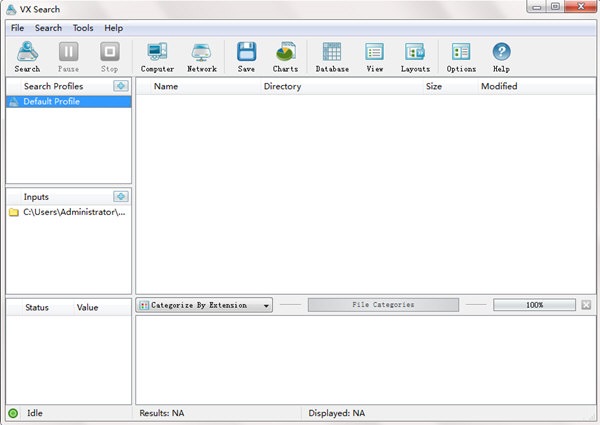Screen dimensions: 600x425
Task: Click the VX Search title bar icon
Action: click(x=11, y=9)
